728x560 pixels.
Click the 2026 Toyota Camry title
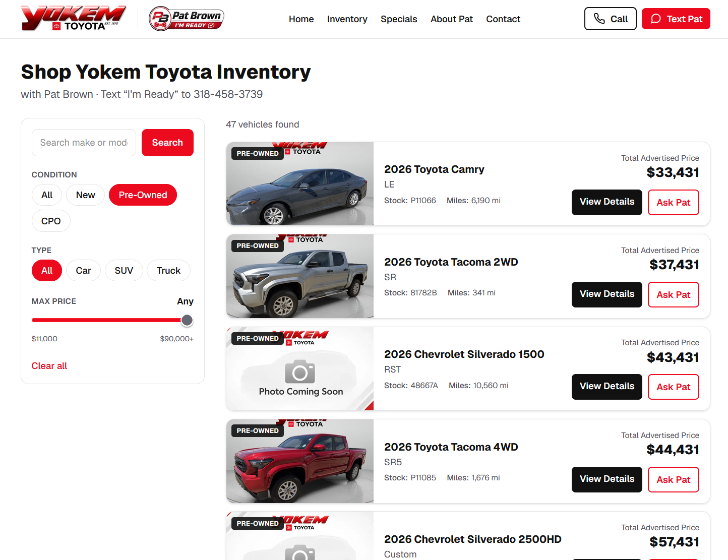[x=434, y=169]
